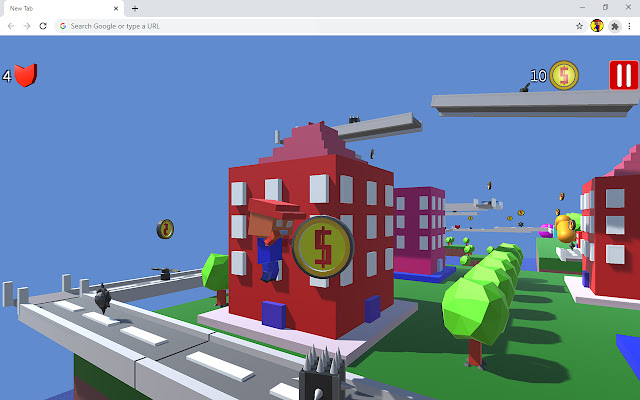Click the lives count number 4
The width and height of the screenshot is (640, 400).
pyautogui.click(x=7, y=76)
